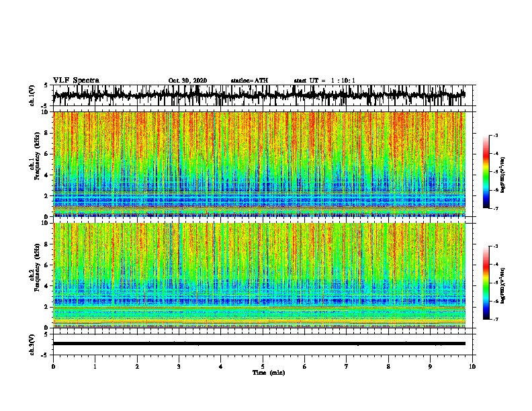Click time axis tick label "2"
Viewport: 532px width, 411px height.
pyautogui.click(x=137, y=367)
